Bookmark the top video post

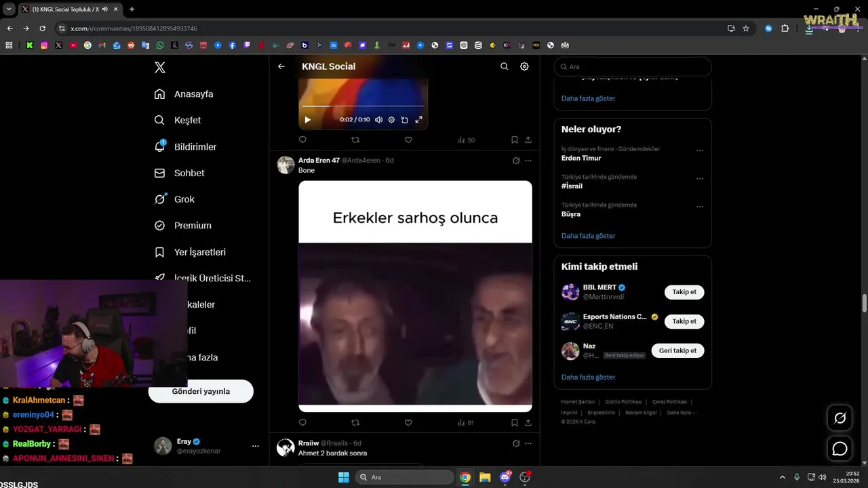tap(515, 140)
